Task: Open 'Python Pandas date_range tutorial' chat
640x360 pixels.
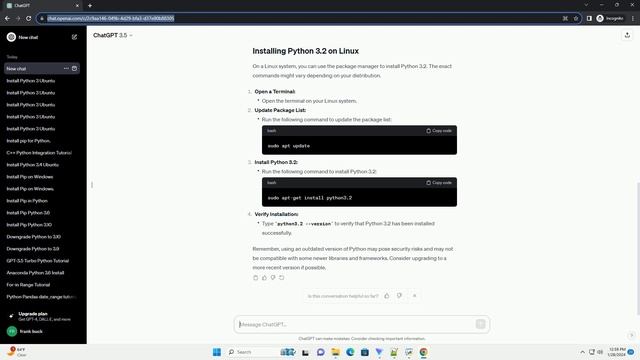Action: [42, 297]
